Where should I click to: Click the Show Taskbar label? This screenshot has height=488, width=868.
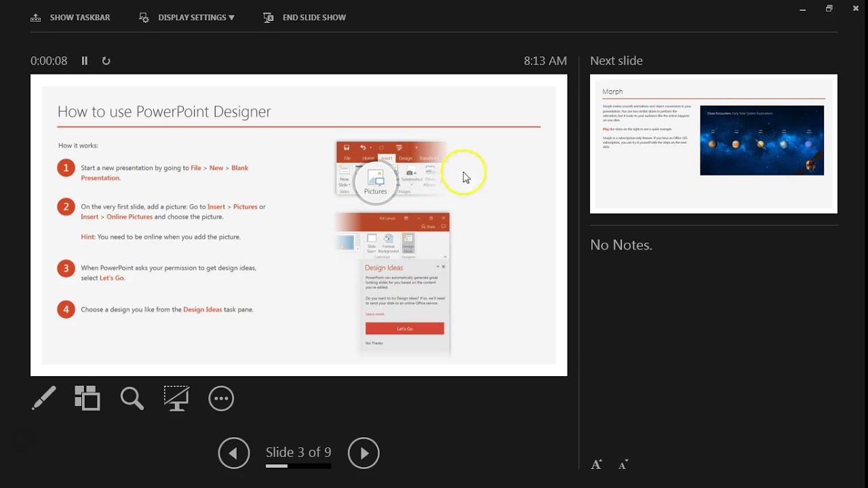[80, 18]
